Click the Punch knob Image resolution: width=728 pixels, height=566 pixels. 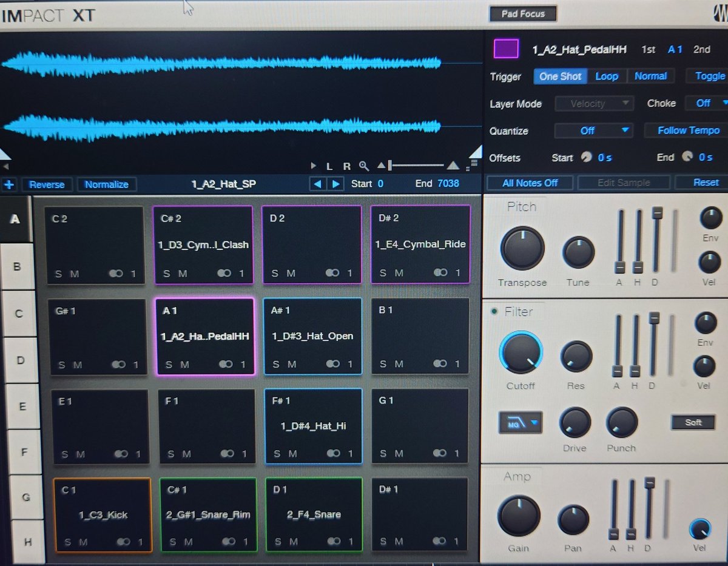click(622, 423)
